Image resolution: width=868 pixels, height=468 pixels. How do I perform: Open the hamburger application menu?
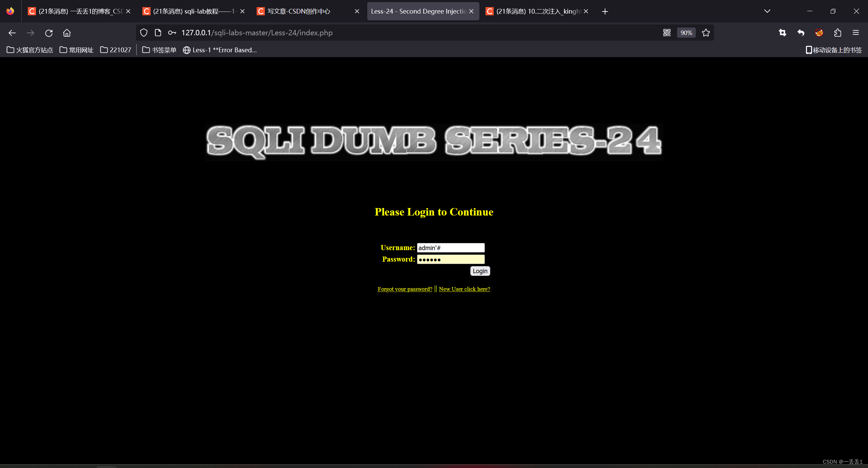(856, 33)
